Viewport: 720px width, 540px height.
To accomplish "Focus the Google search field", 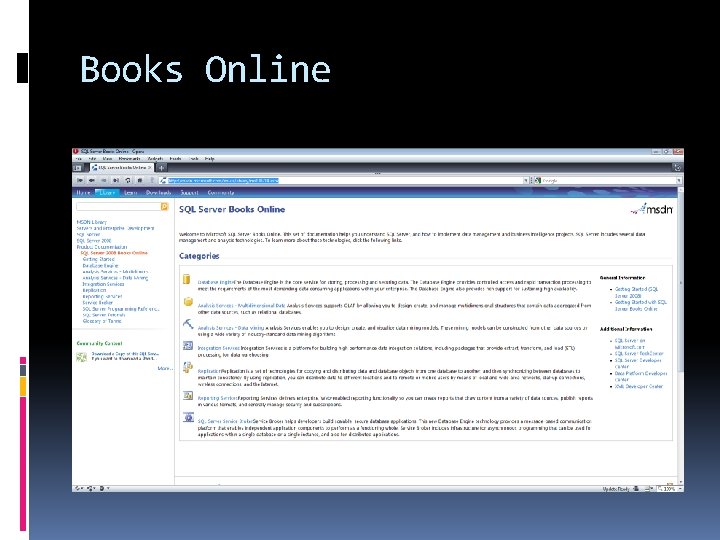I will (x=609, y=180).
